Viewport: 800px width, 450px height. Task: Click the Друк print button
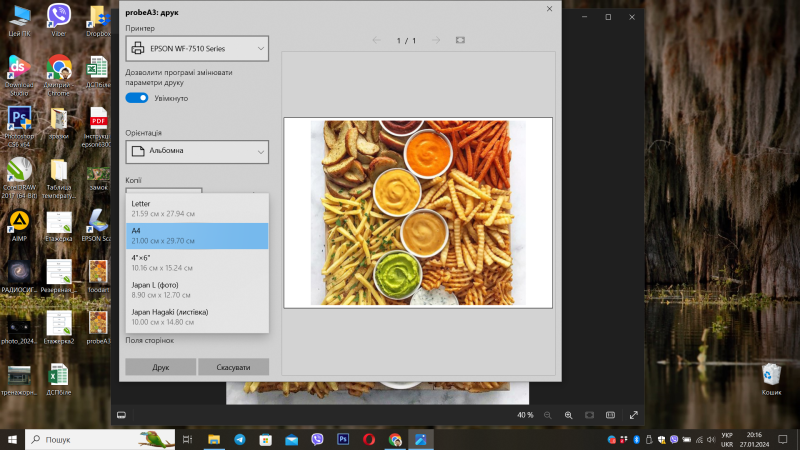point(160,368)
